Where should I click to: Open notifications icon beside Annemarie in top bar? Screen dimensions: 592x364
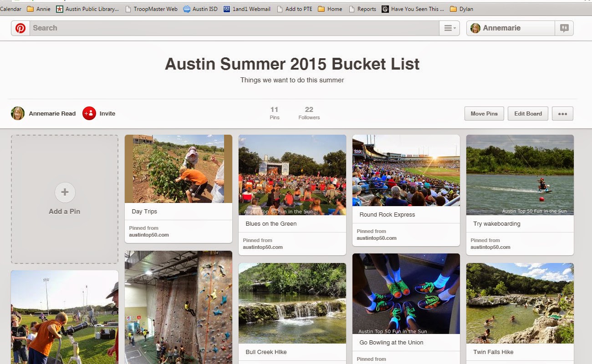click(564, 28)
